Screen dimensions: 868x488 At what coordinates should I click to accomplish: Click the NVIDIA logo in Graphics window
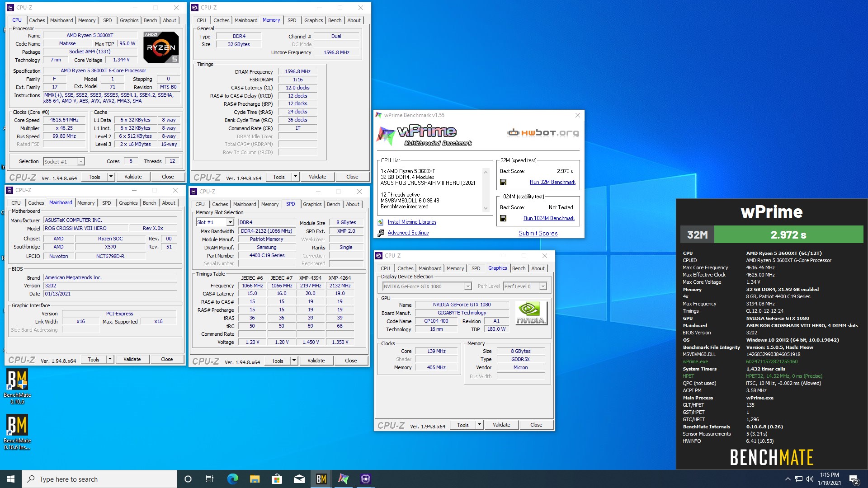coord(531,313)
